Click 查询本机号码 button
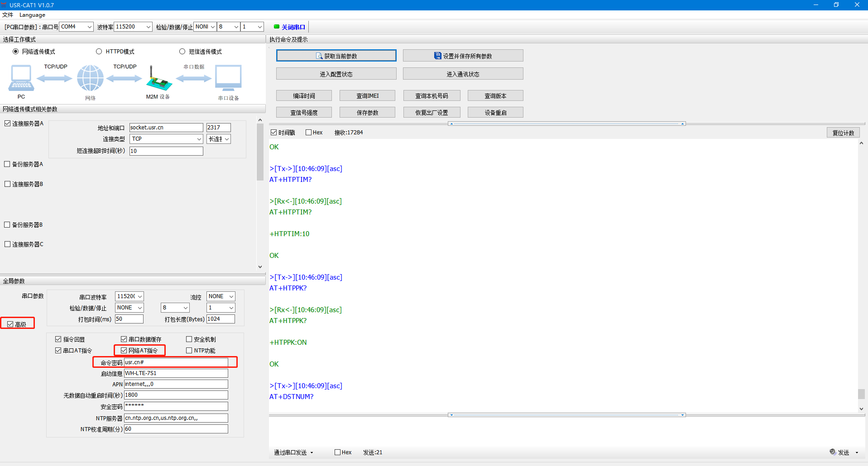868x466 pixels. [x=432, y=95]
